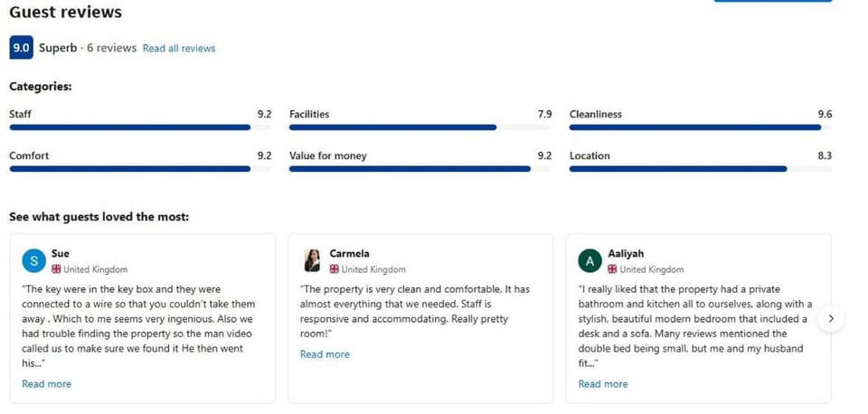The width and height of the screenshot is (868, 414).
Task: Click the 9.0 review score badge
Action: 21,48
